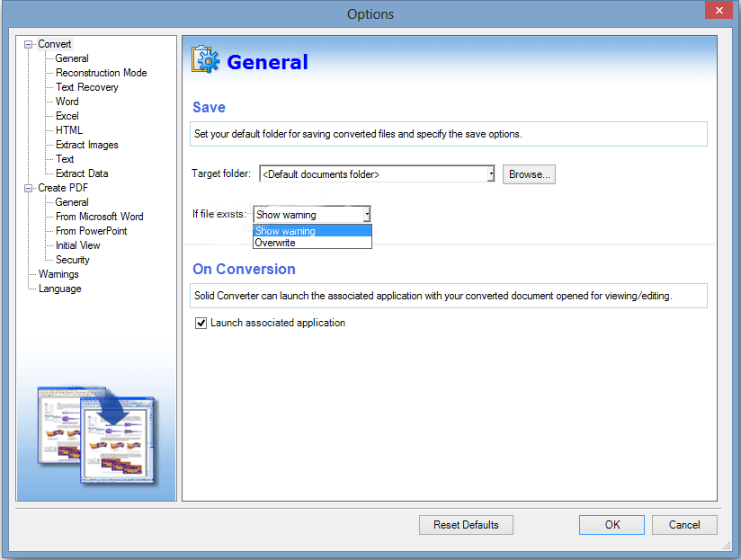Viewport: 741px width, 560px height.
Task: Confirm with the OK button
Action: [612, 525]
